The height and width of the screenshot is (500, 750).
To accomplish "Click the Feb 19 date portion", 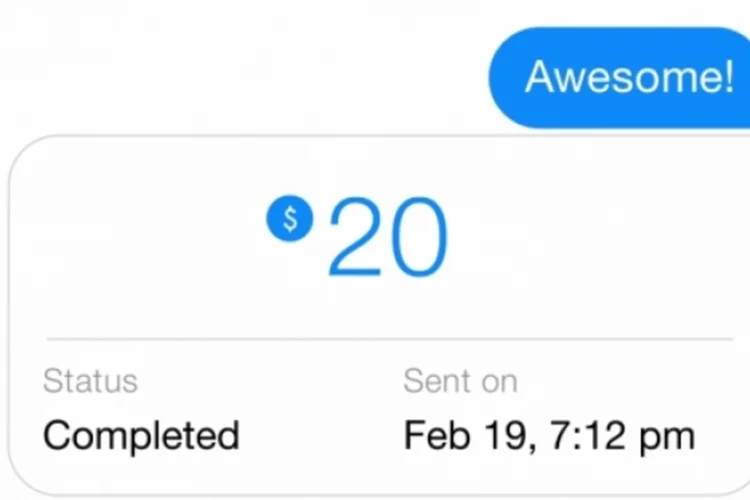I will tap(465, 435).
